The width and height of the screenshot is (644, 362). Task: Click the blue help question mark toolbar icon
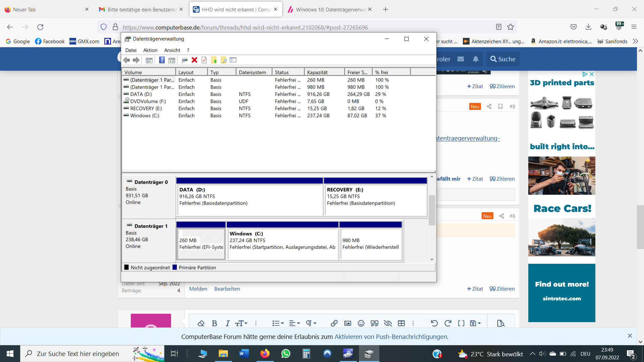pyautogui.click(x=162, y=60)
